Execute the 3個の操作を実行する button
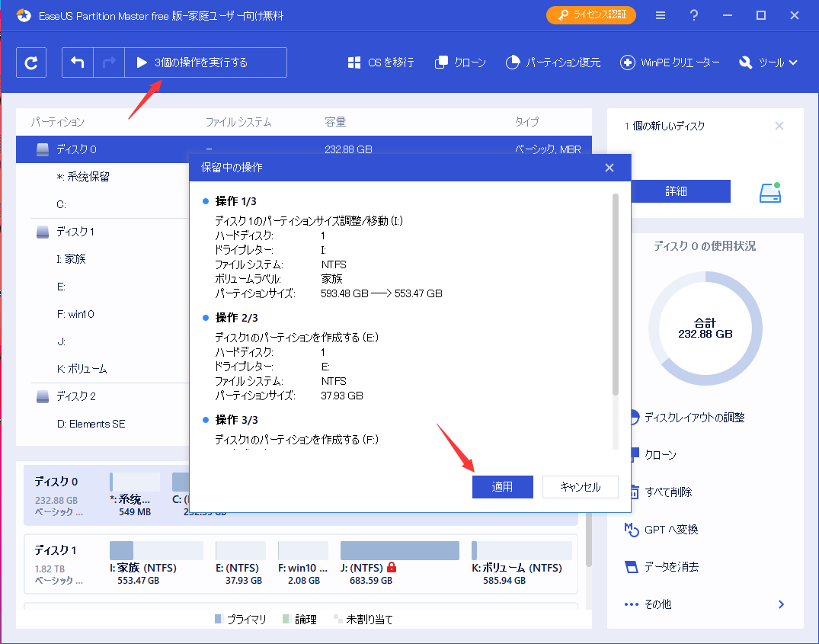The image size is (819, 644). pos(206,62)
